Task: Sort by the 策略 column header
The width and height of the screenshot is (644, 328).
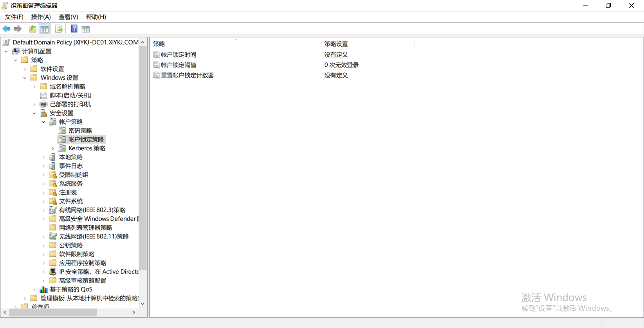Action: (236, 44)
